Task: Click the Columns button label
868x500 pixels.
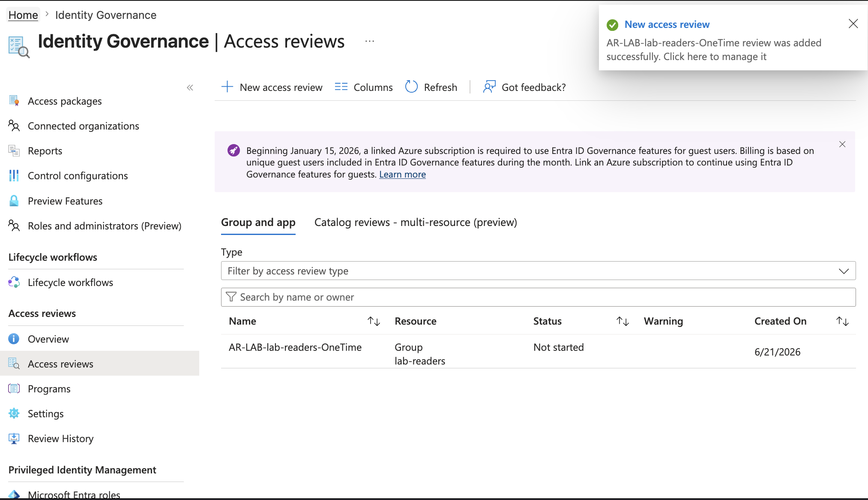Action: coord(373,87)
